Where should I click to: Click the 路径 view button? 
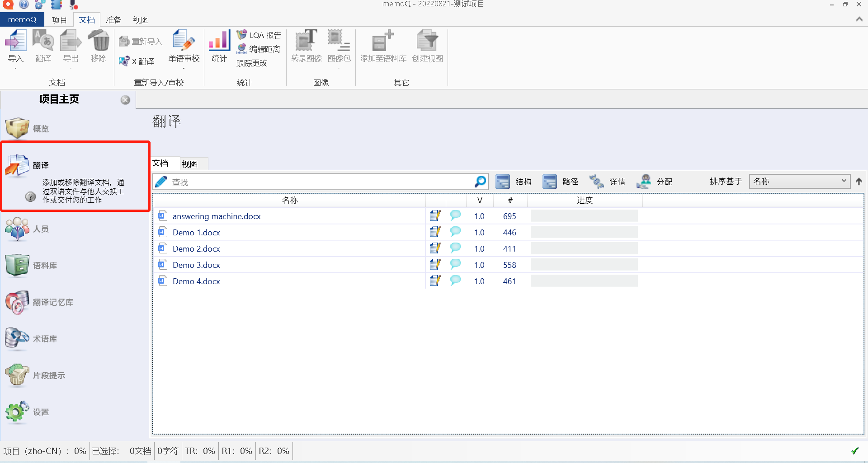tap(561, 182)
